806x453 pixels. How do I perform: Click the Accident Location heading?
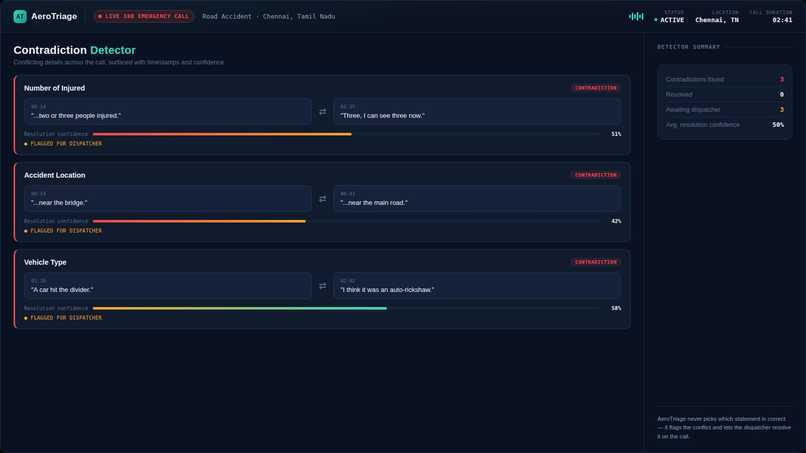54,175
